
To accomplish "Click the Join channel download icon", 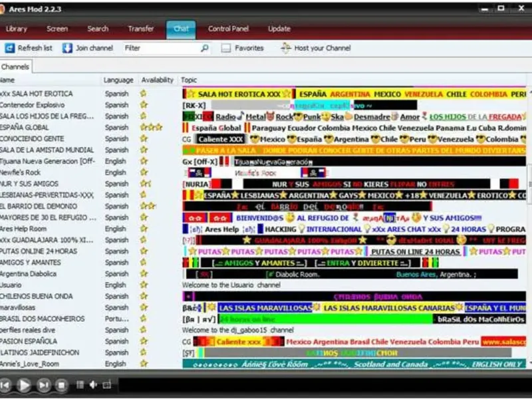I will click(67, 48).
